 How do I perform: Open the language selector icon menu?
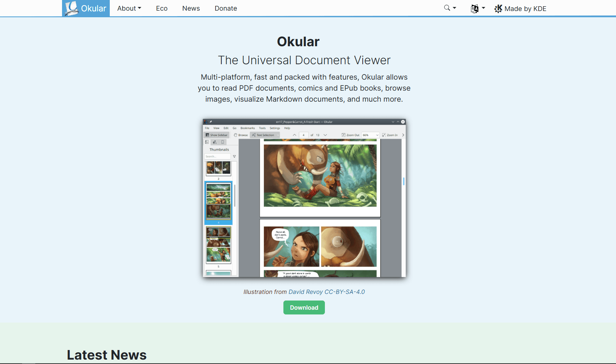tap(478, 8)
